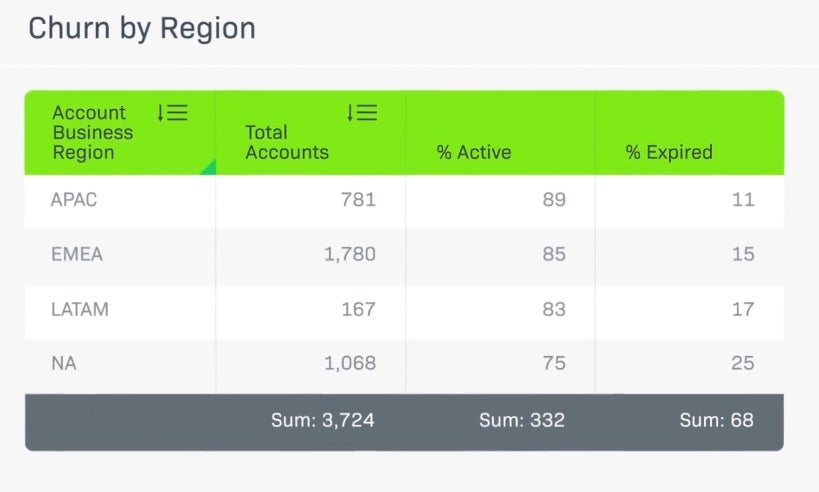The image size is (819, 492).
Task: Click LATAM % Expired value 17
Action: click(x=742, y=310)
